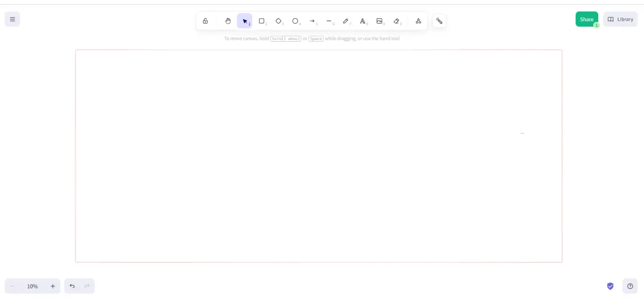This screenshot has height=300, width=644.
Task: Undo the last action
Action: tap(72, 286)
